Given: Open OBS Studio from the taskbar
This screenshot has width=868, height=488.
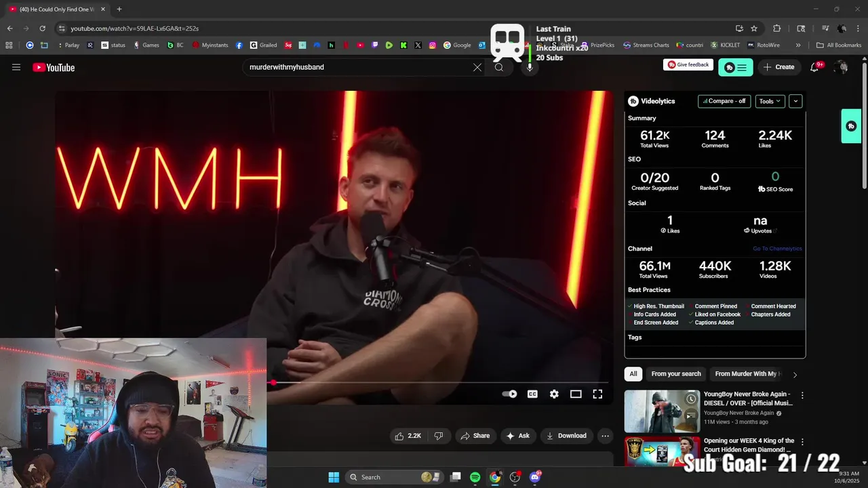Looking at the screenshot, I should pos(515,477).
